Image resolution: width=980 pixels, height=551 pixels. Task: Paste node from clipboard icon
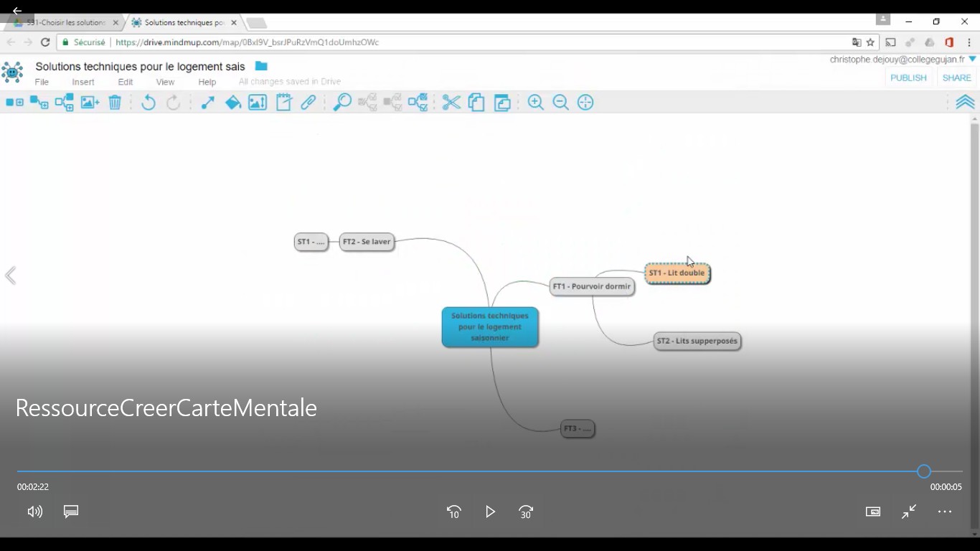pyautogui.click(x=502, y=103)
